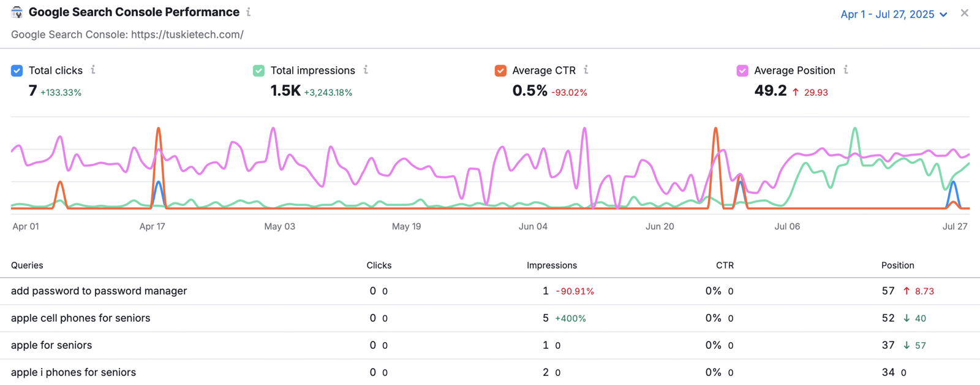
Task: Disable the orange Average CTR checkbox
Action: point(500,71)
